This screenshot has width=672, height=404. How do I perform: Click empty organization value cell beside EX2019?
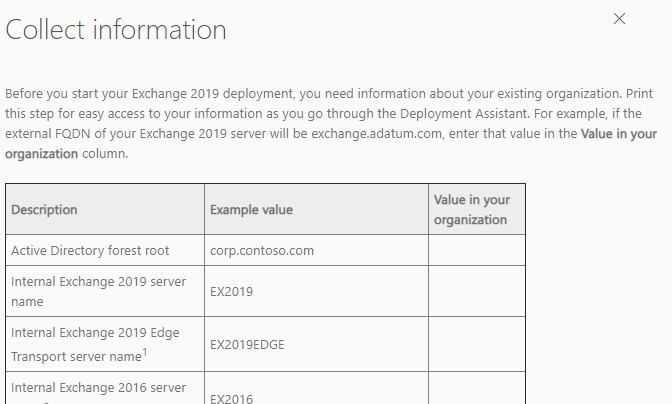[x=476, y=292]
